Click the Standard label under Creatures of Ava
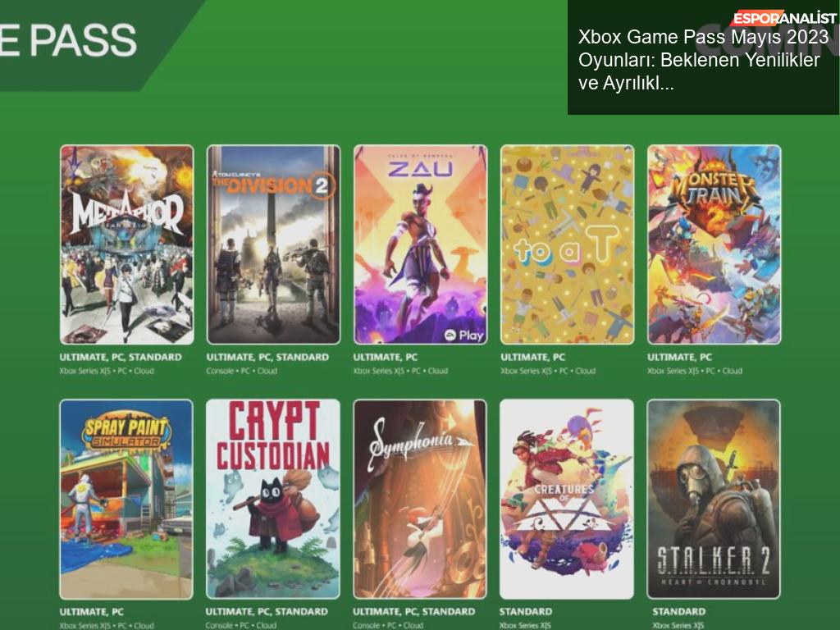 tap(526, 612)
